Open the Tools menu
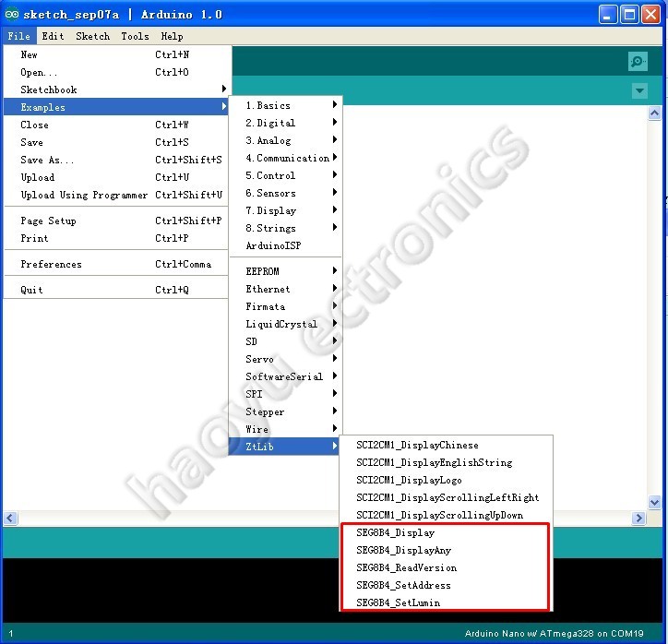 pos(135,36)
